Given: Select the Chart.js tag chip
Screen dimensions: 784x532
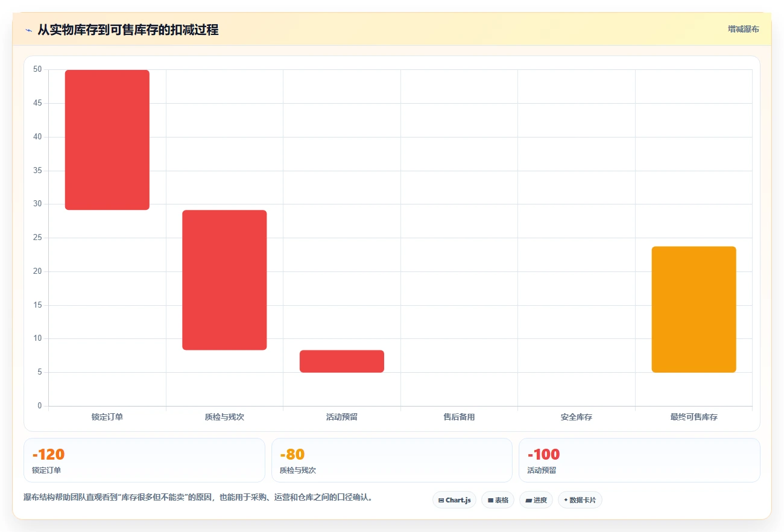Looking at the screenshot, I should [454, 500].
